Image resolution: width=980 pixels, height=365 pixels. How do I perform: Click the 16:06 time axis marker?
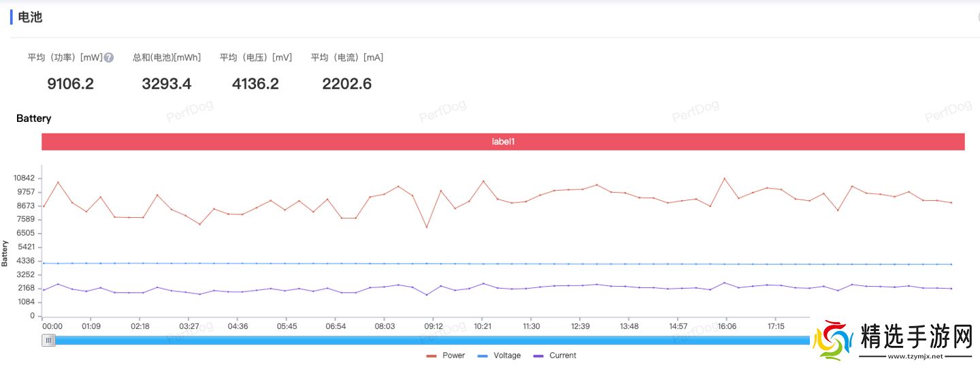click(727, 327)
